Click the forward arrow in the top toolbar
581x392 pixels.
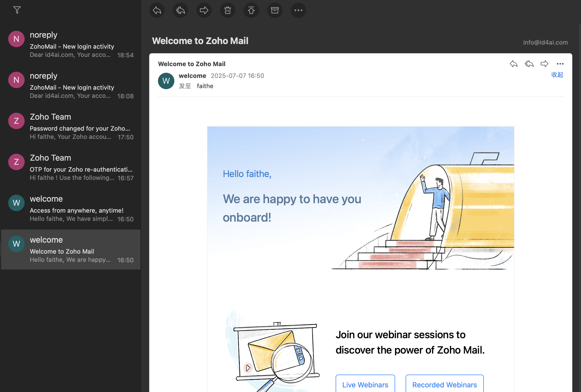click(204, 10)
